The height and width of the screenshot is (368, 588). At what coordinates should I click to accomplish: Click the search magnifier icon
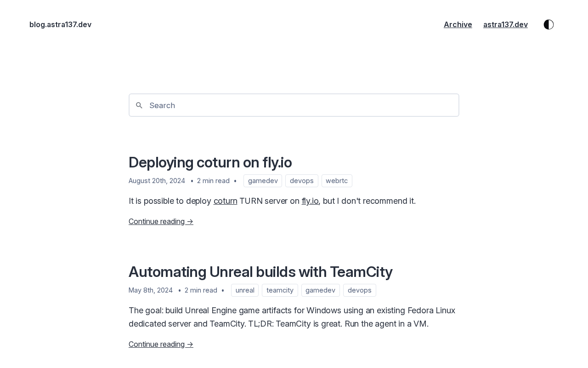click(x=139, y=105)
